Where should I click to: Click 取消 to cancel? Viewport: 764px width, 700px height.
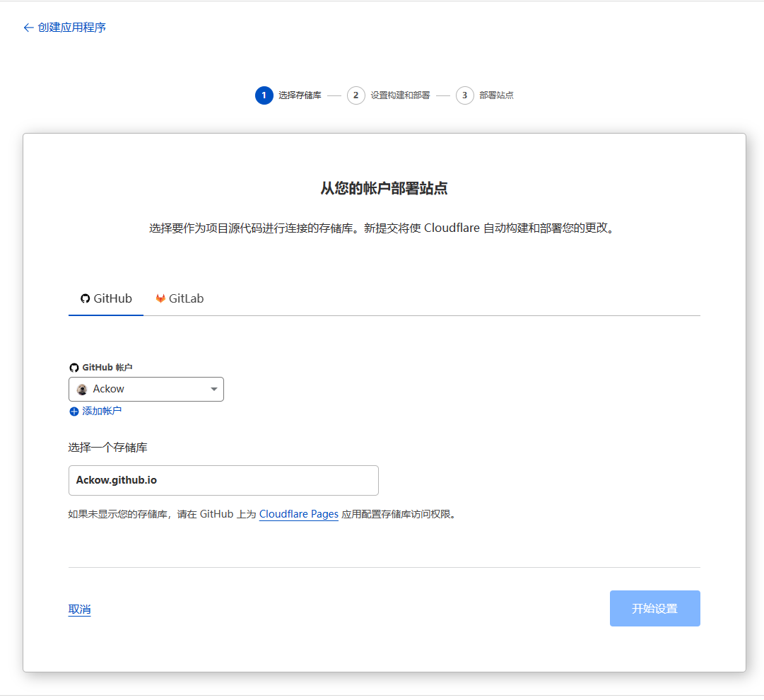pos(79,609)
